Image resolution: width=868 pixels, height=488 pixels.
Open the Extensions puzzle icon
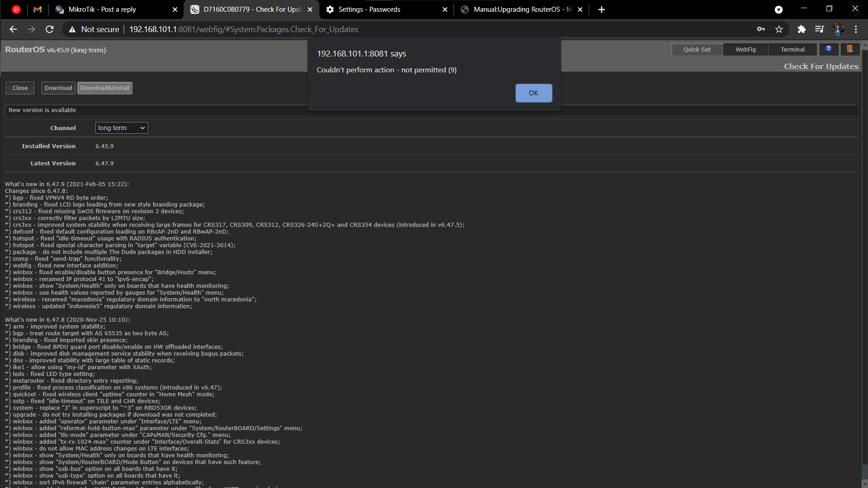[x=802, y=29]
